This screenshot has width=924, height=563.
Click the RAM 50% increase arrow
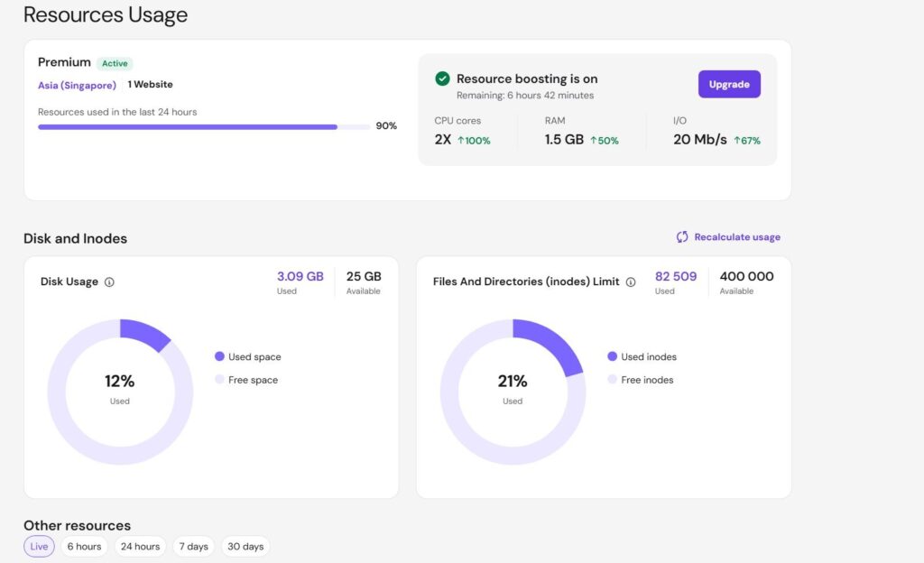coord(594,141)
